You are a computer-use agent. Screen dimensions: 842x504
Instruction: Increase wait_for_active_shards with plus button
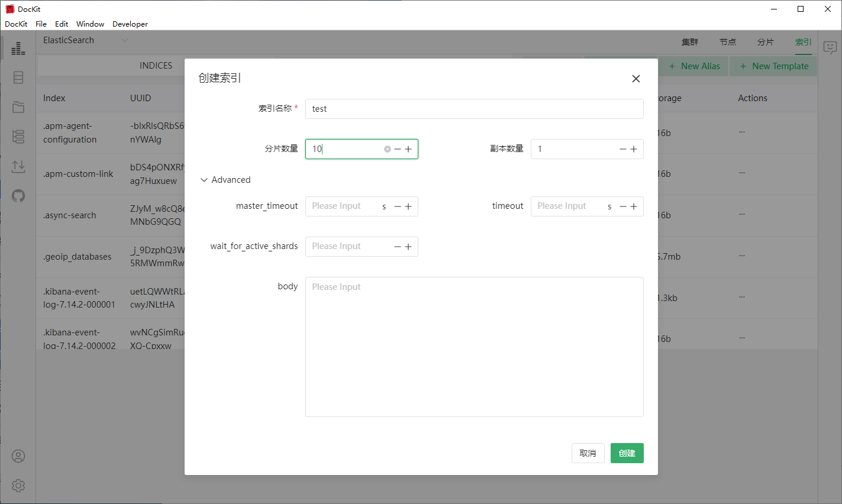click(408, 247)
